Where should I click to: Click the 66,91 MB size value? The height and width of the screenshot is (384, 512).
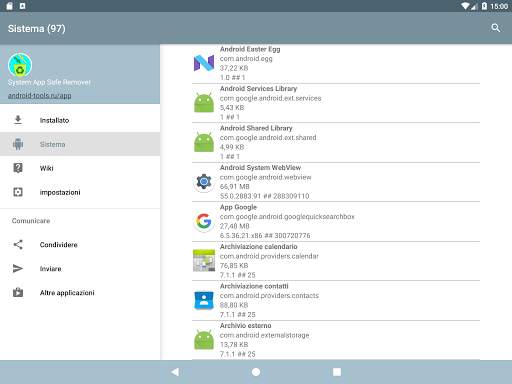[235, 187]
